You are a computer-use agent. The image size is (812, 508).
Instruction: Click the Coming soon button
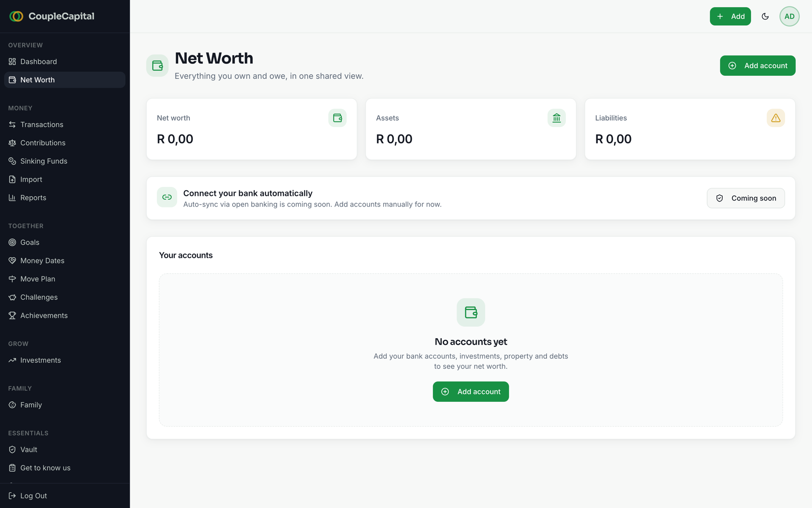pos(746,198)
